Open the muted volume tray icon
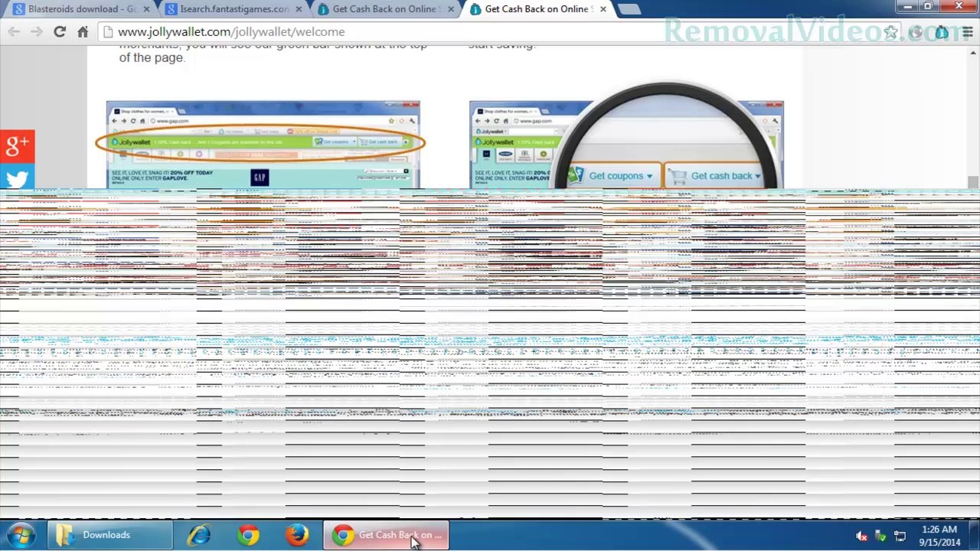The width and height of the screenshot is (980, 551). tap(861, 536)
